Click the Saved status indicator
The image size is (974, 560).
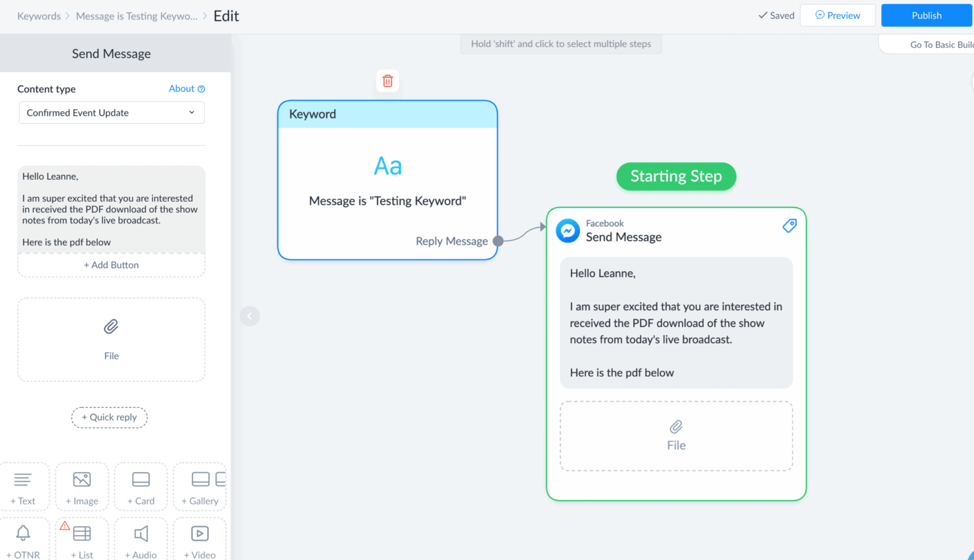click(776, 15)
